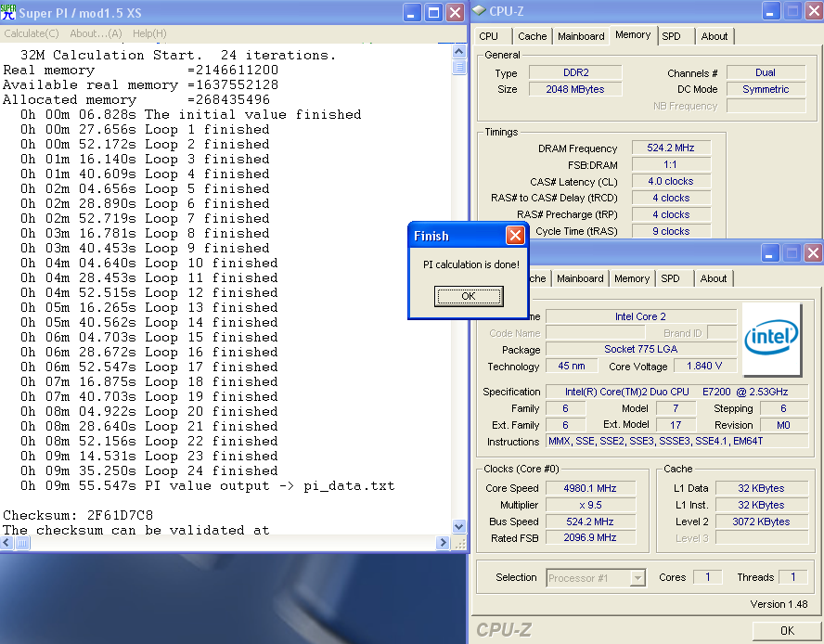The image size is (824, 644).
Task: Close the upper CPU-Z Memory window
Action: 814,11
